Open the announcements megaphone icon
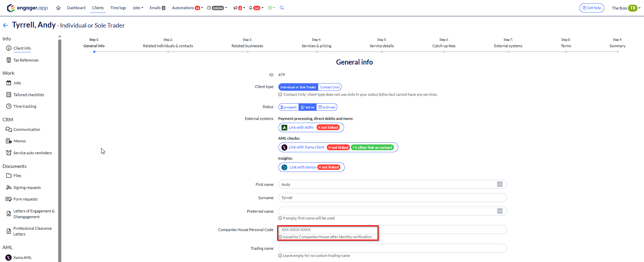644x262 pixels. (x=235, y=8)
